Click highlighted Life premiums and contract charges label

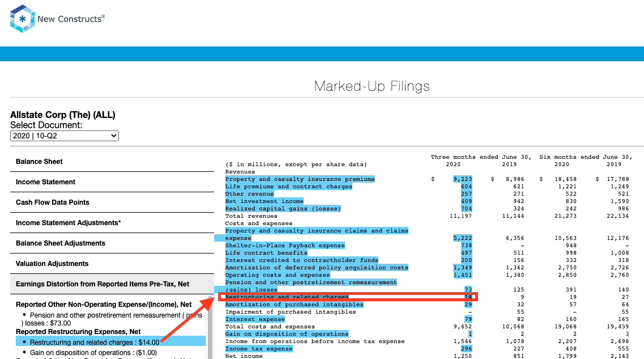pyautogui.click(x=288, y=187)
